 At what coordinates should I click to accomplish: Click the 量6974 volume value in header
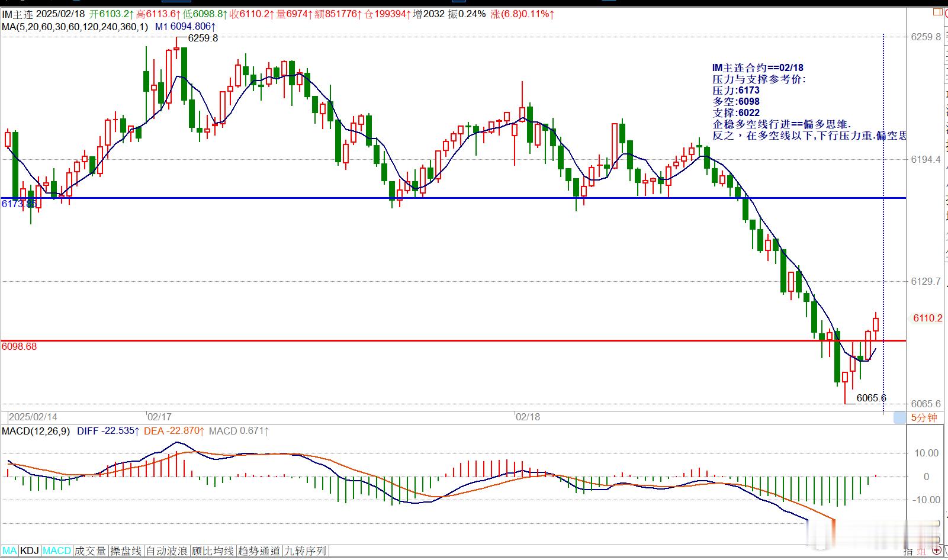click(294, 14)
